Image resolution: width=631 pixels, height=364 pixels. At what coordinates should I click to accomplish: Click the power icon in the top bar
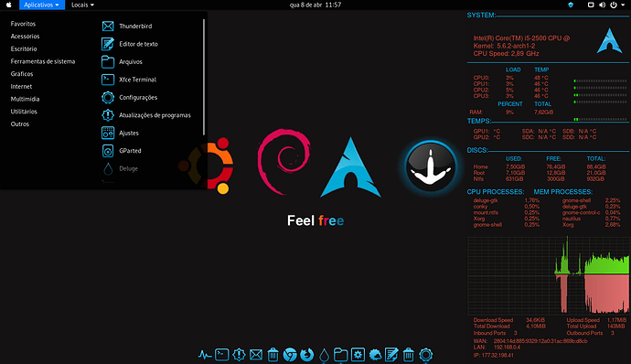[x=614, y=5]
